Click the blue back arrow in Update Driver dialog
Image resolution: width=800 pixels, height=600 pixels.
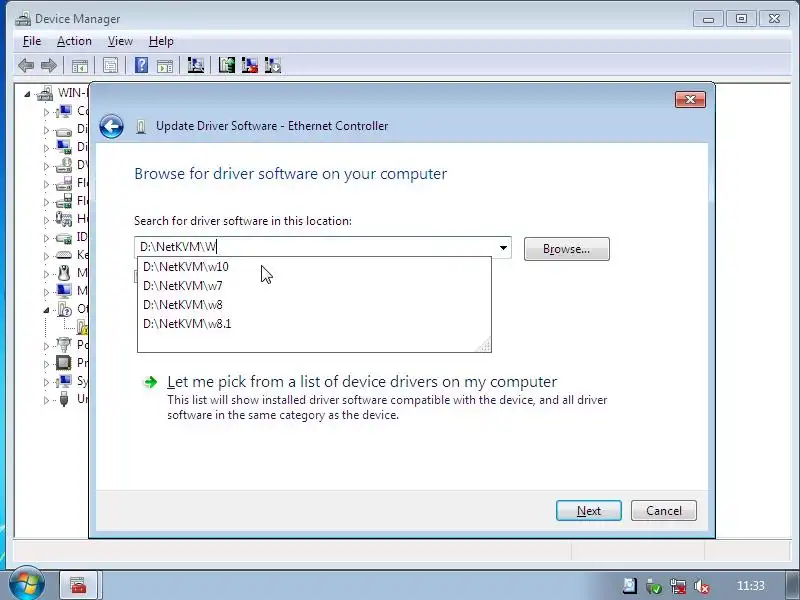click(x=111, y=126)
